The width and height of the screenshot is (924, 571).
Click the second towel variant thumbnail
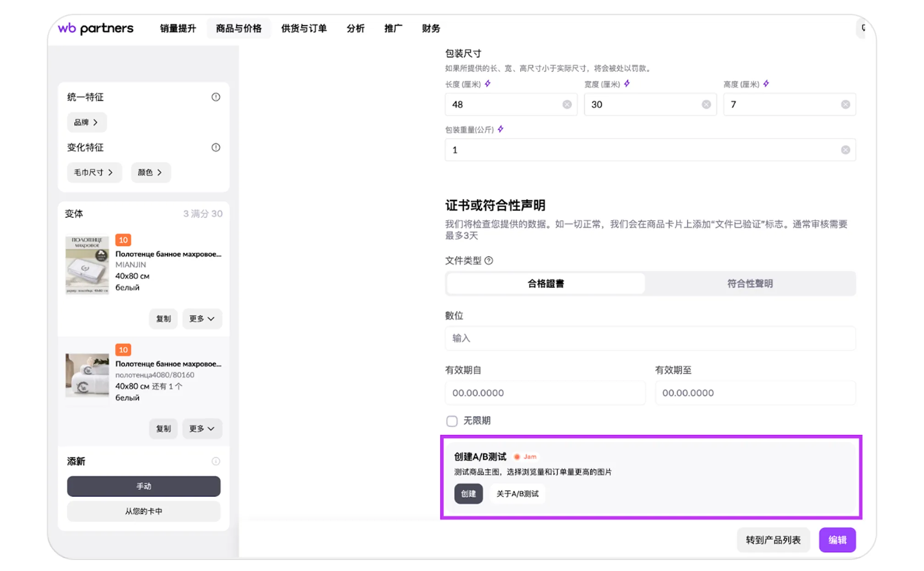coord(87,375)
